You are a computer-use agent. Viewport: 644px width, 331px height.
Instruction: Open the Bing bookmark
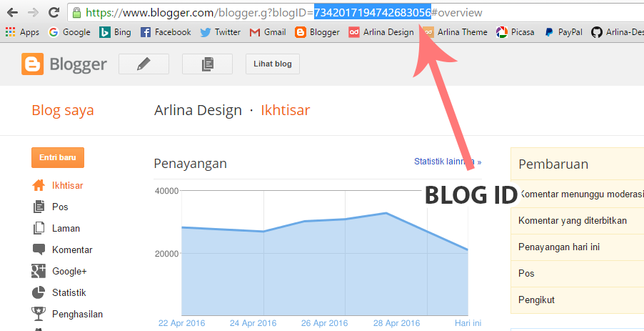[116, 32]
